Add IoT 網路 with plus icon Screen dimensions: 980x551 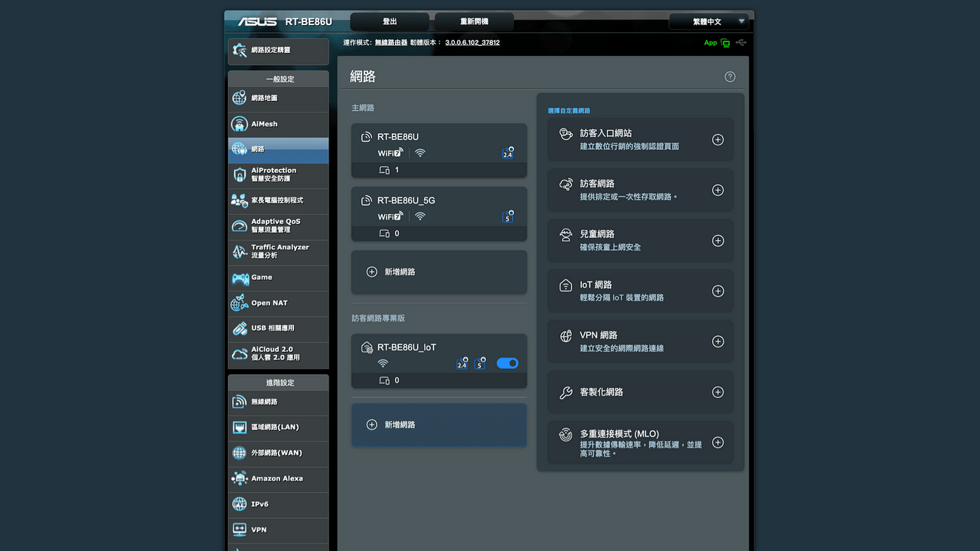point(717,291)
